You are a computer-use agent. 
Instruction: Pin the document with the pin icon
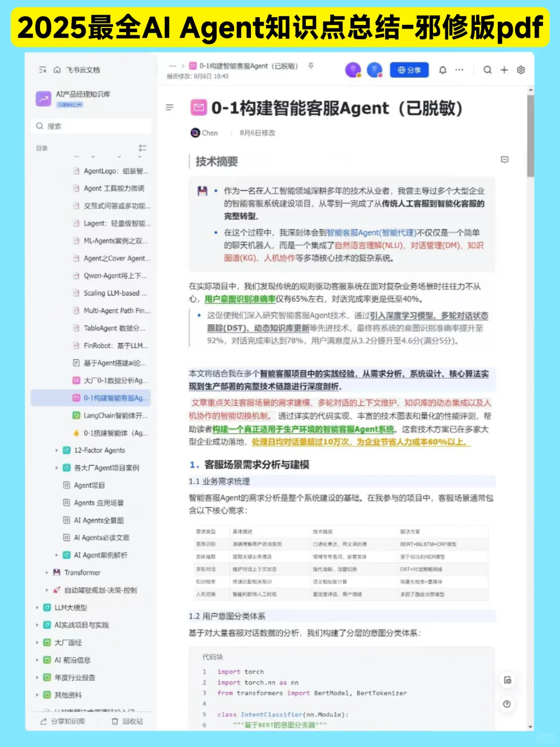click(x=311, y=66)
